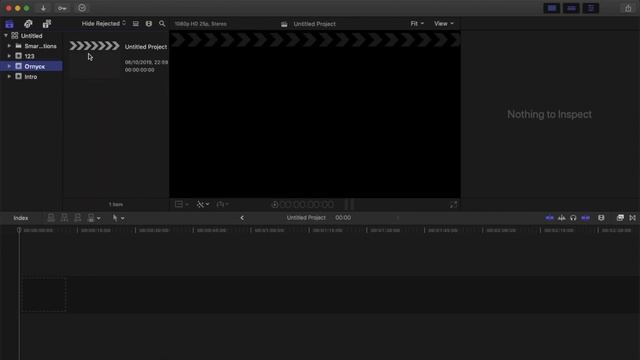Open the enhancements magic wand dropdown
The image size is (640, 360).
[203, 204]
